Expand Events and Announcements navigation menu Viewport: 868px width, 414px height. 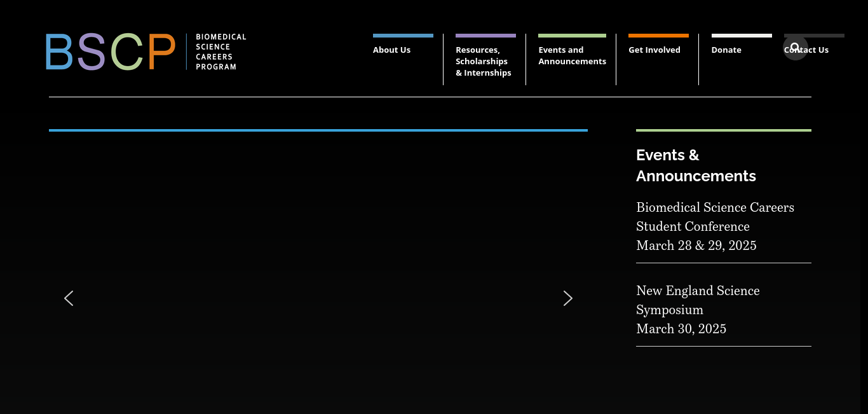point(572,56)
